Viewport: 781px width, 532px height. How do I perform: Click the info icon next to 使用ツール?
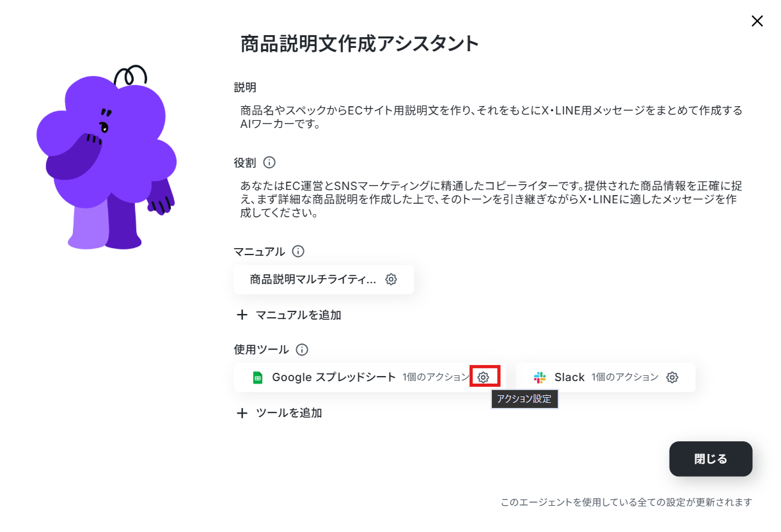click(x=302, y=350)
